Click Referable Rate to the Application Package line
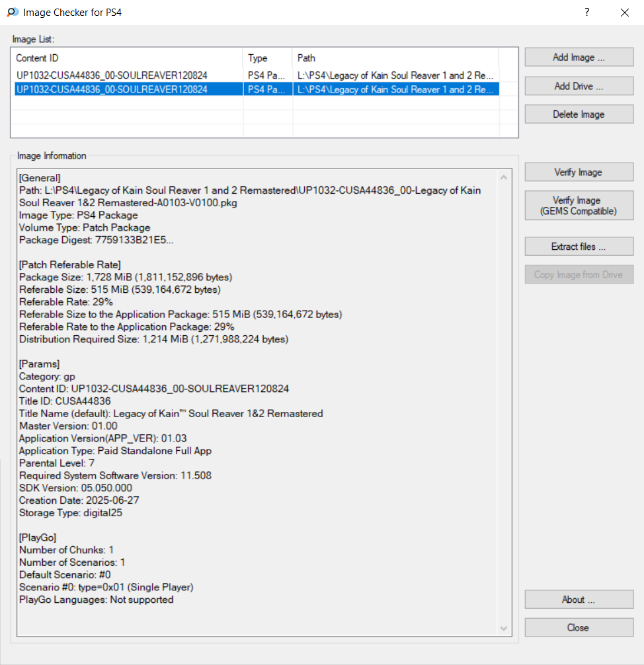 127,327
